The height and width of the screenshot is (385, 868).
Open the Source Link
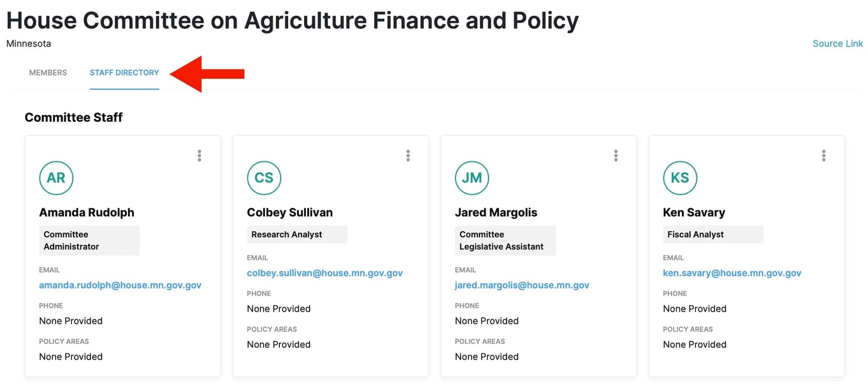click(837, 44)
